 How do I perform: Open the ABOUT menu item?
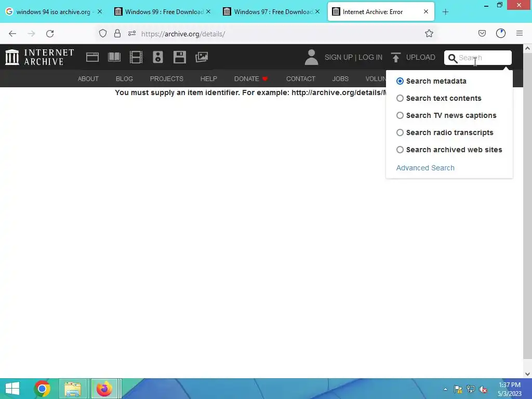pyautogui.click(x=88, y=79)
